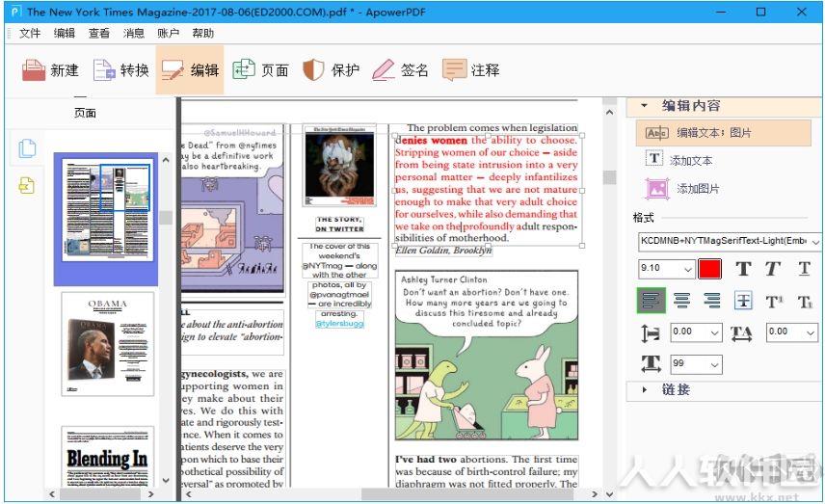825x504 pixels.
Task: Click the document view scroll-up arrow
Action: coord(609,112)
